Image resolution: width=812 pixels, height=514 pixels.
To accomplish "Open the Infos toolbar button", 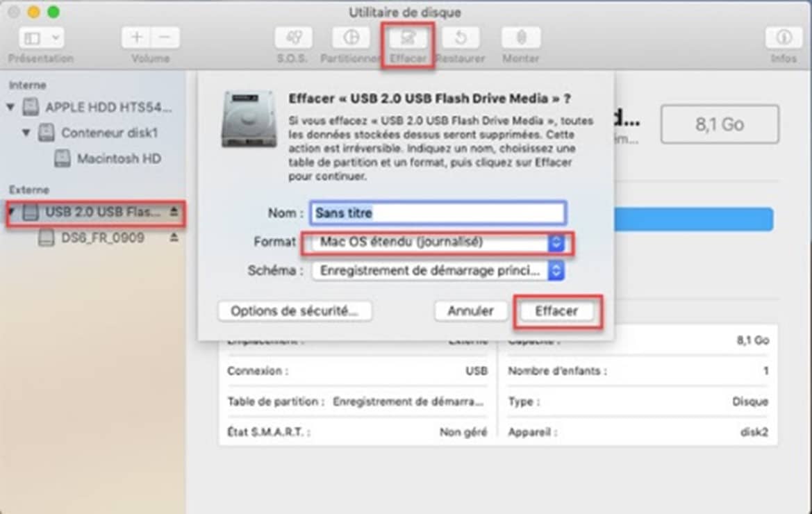I will pyautogui.click(x=784, y=38).
